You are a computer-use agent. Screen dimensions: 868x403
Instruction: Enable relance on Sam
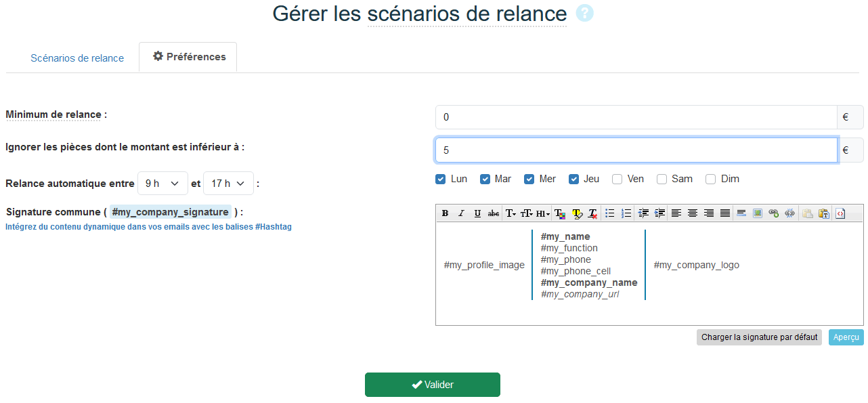pos(661,179)
